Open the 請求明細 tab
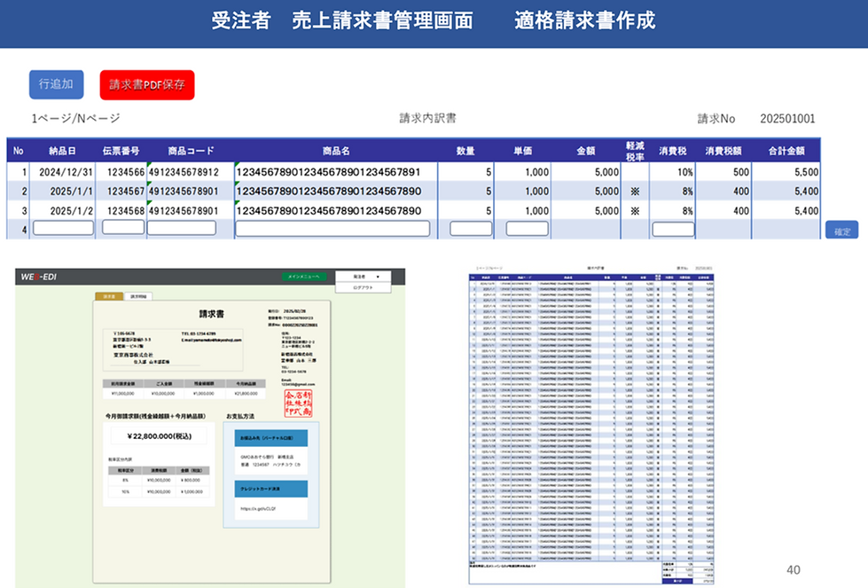868x588 pixels. 138,297
